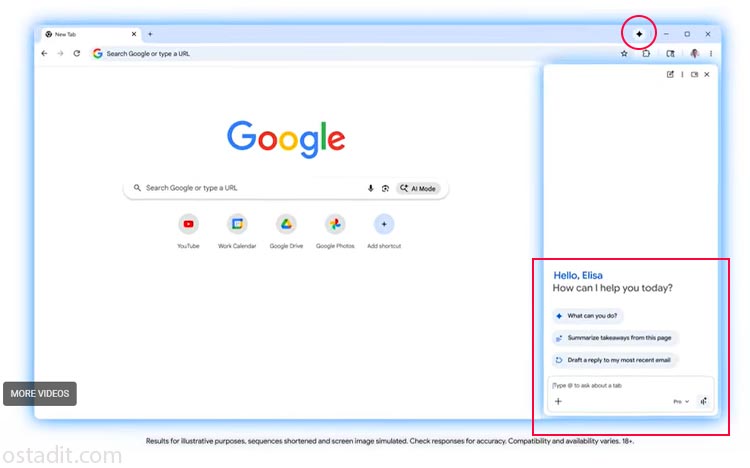Open the YouTube shortcut
750x468 pixels.
pos(188,224)
